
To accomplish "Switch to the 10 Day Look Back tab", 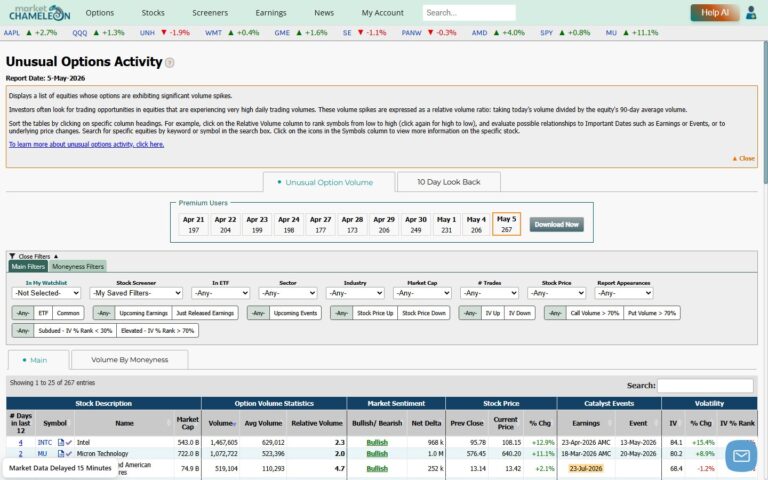I will [x=449, y=182].
